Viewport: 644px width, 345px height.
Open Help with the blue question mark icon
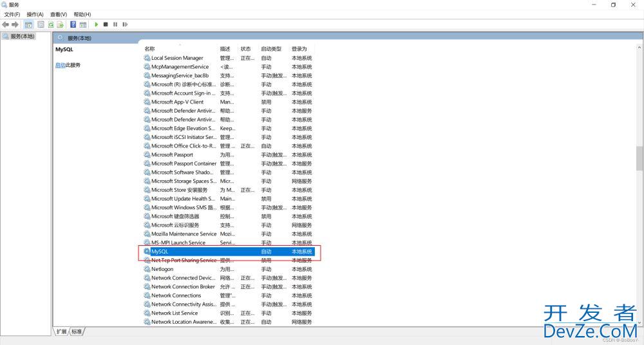point(73,24)
